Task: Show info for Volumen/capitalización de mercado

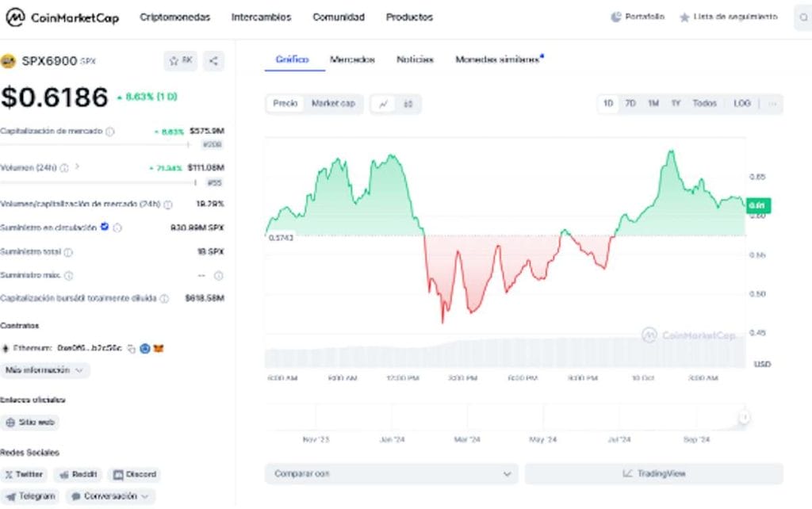Action: [x=168, y=205]
